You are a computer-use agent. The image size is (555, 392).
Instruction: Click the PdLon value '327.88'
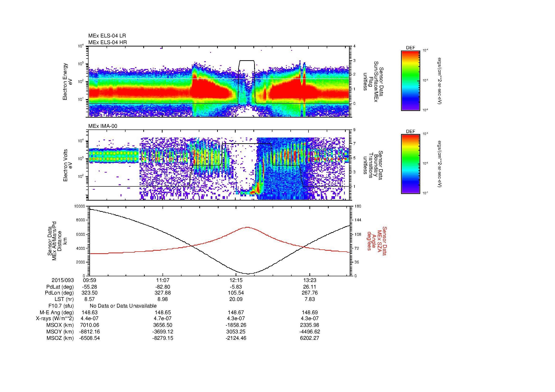click(x=163, y=293)
